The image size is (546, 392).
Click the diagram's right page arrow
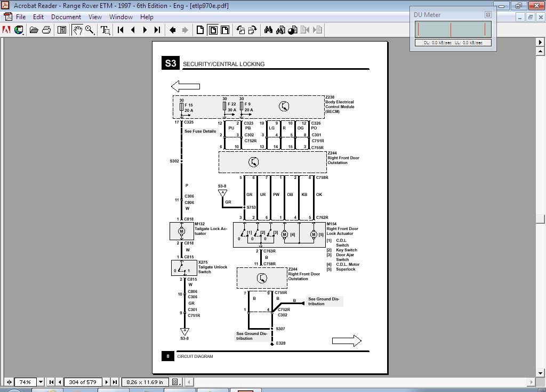pyautogui.click(x=347, y=341)
